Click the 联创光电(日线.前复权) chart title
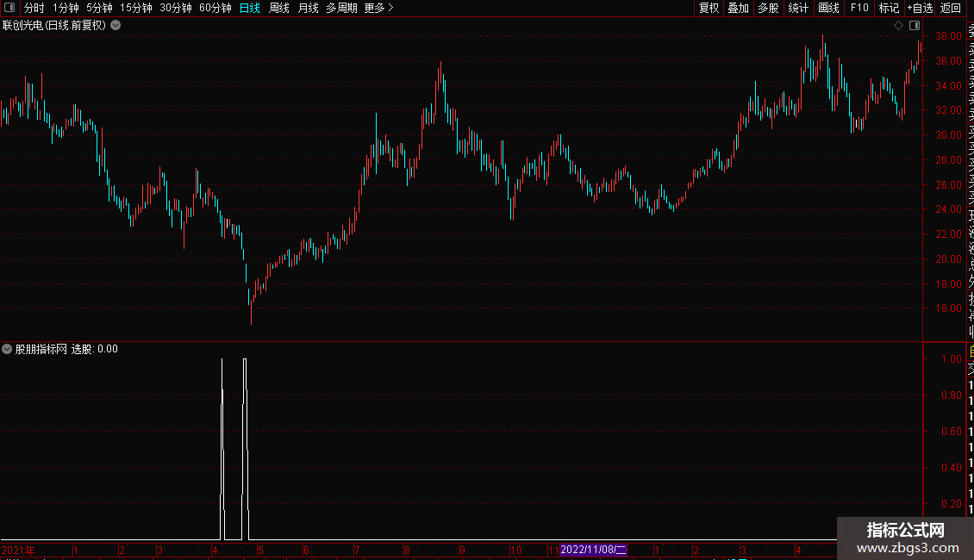The width and height of the screenshot is (974, 560). [x=54, y=25]
